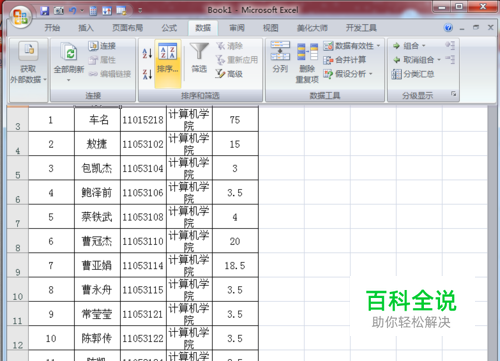
Task: Open Quick Access toolbar customize arrow
Action: pyautogui.click(x=140, y=11)
